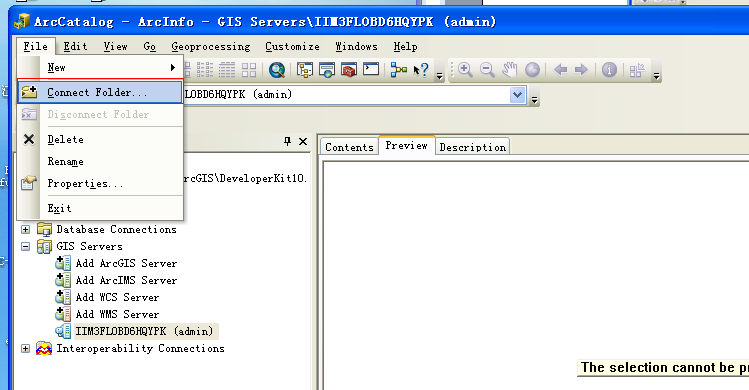
Task: Open the ArcToolbox window icon
Action: pos(349,70)
